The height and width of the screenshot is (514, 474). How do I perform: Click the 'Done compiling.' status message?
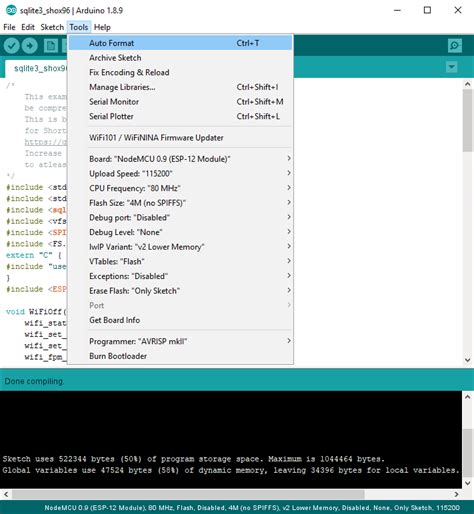(34, 381)
